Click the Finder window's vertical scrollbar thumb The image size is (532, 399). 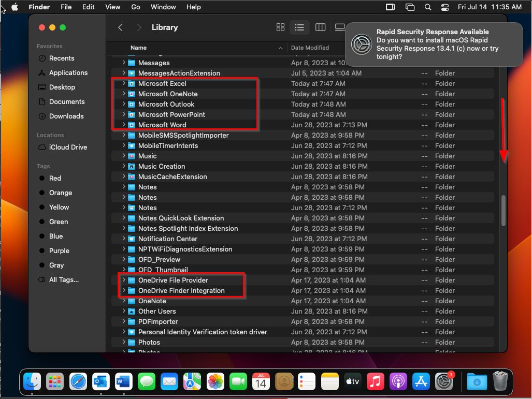coord(503,211)
